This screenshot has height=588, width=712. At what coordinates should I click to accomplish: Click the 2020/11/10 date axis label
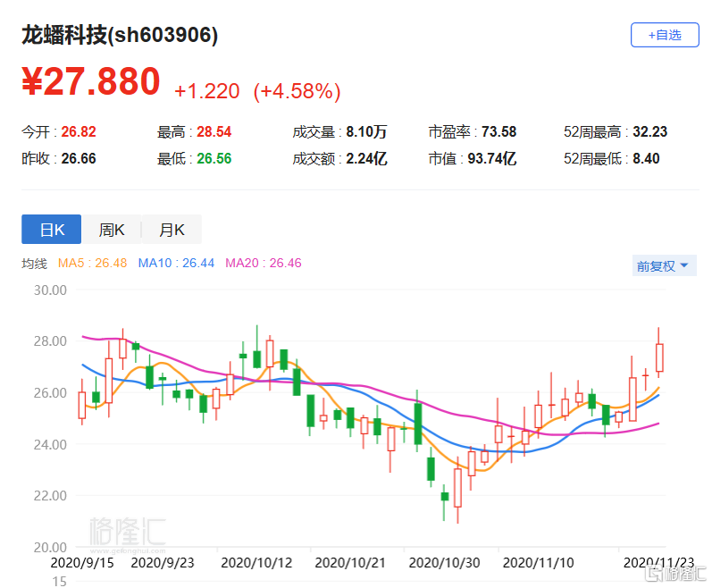[538, 563]
